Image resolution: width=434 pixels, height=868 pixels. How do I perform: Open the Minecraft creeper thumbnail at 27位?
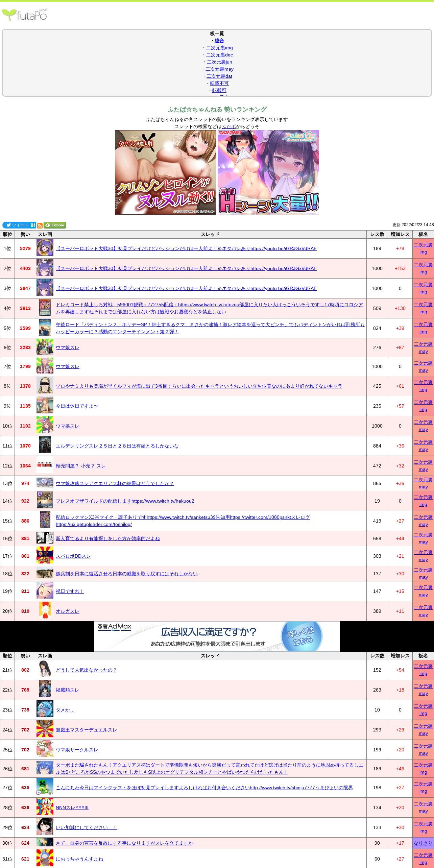pos(45,787)
